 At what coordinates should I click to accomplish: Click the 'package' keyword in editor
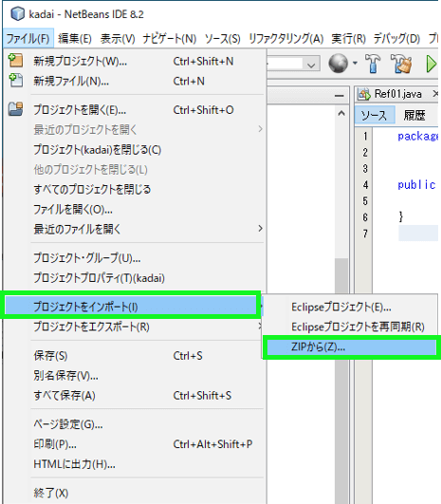[x=418, y=137]
